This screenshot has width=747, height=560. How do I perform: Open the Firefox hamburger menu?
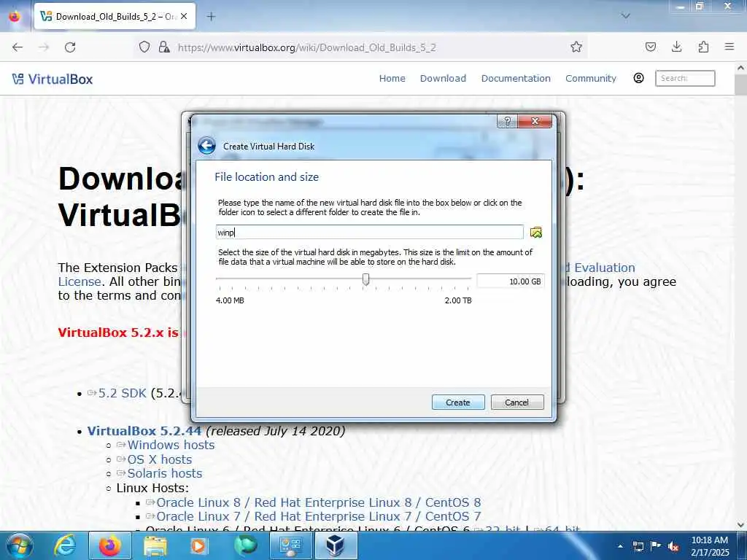click(x=729, y=47)
